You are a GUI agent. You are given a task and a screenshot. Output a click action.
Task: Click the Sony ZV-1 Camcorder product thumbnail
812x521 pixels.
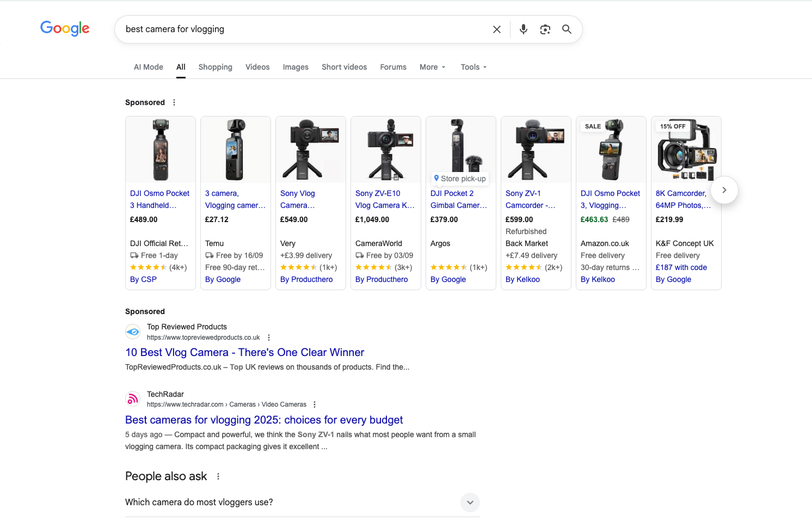pos(536,150)
